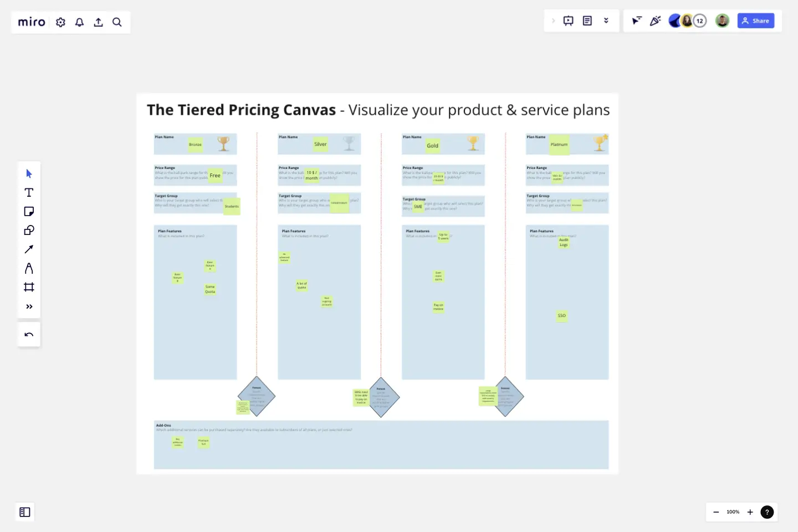Open the Miro logo menu
This screenshot has height=532, width=798.
coord(31,22)
